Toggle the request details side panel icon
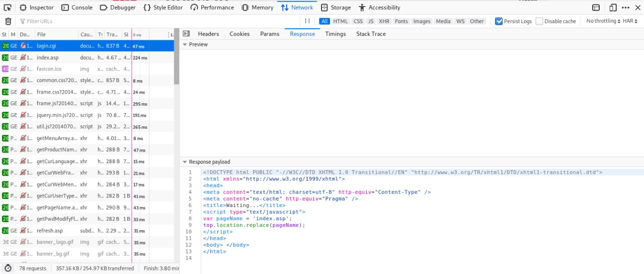 [186, 34]
